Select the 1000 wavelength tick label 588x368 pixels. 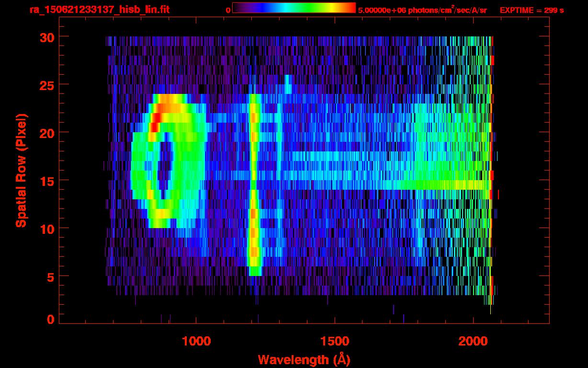click(196, 341)
